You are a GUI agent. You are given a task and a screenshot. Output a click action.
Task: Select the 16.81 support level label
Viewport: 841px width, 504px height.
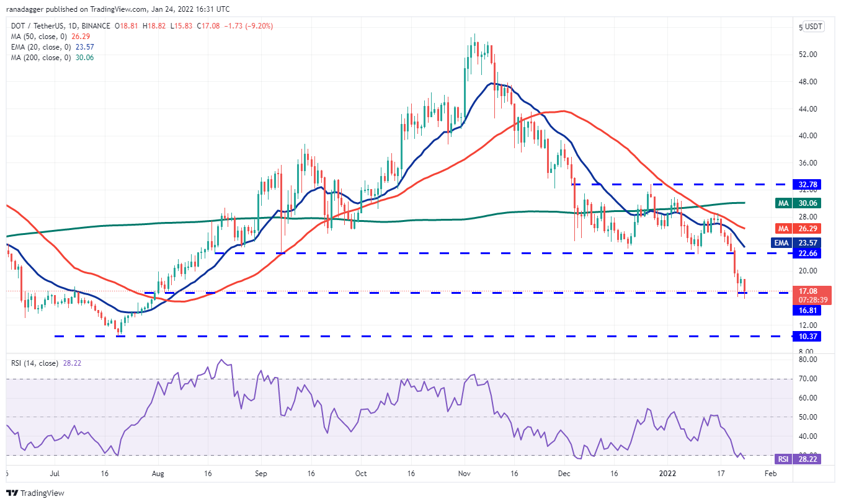point(806,311)
